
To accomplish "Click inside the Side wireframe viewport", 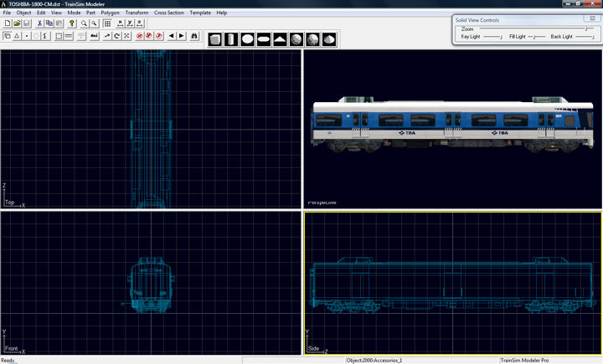I will coord(452,283).
